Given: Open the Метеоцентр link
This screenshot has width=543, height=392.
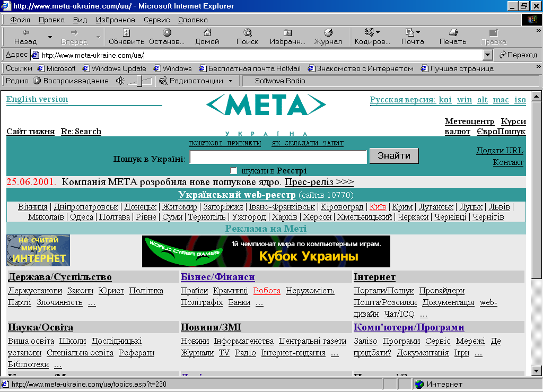Looking at the screenshot, I should point(470,121).
